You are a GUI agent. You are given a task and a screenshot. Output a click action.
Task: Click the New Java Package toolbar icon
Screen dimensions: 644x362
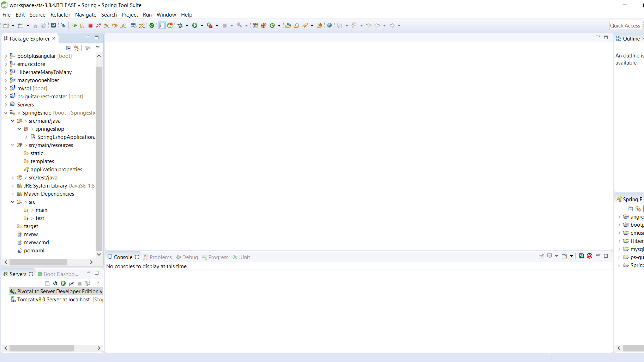click(x=264, y=25)
